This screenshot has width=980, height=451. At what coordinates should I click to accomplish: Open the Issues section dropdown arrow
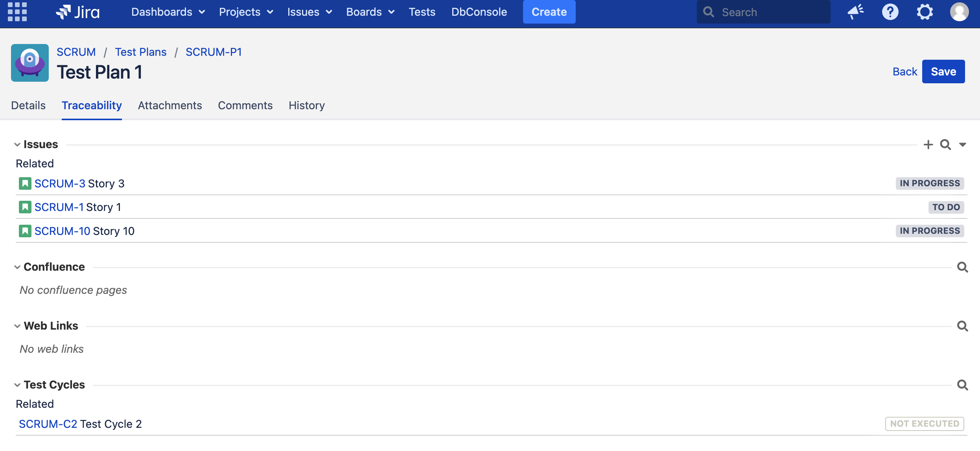coord(962,145)
